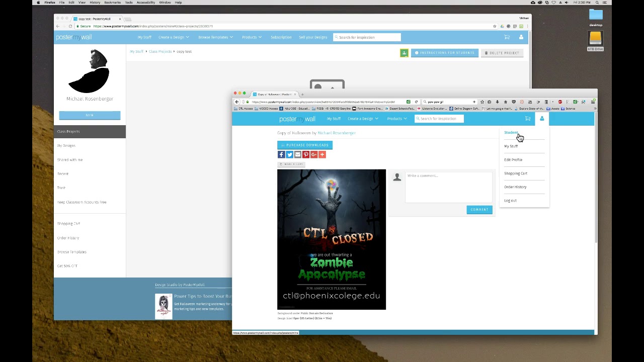Select My Designs in sidebar
644x362 pixels.
pyautogui.click(x=66, y=146)
